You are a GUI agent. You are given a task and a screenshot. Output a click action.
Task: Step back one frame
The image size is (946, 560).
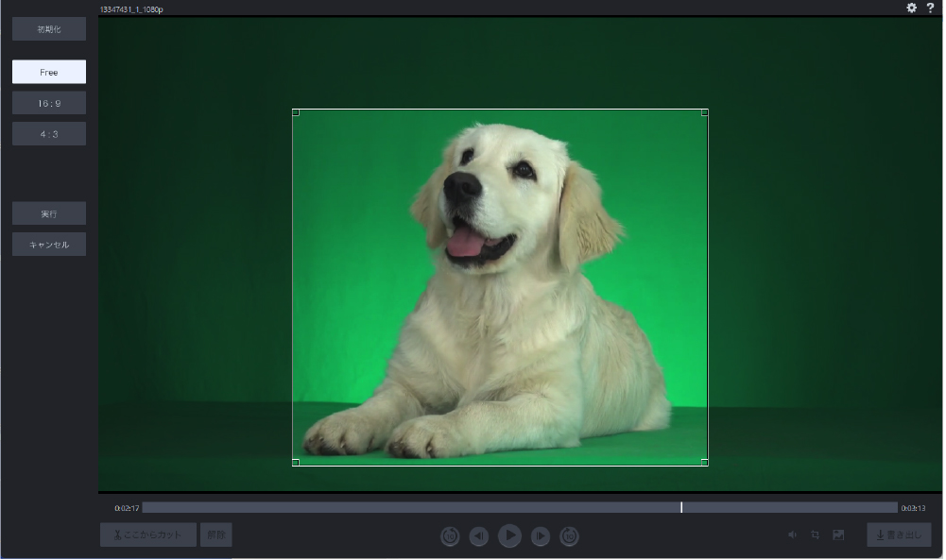pos(479,536)
